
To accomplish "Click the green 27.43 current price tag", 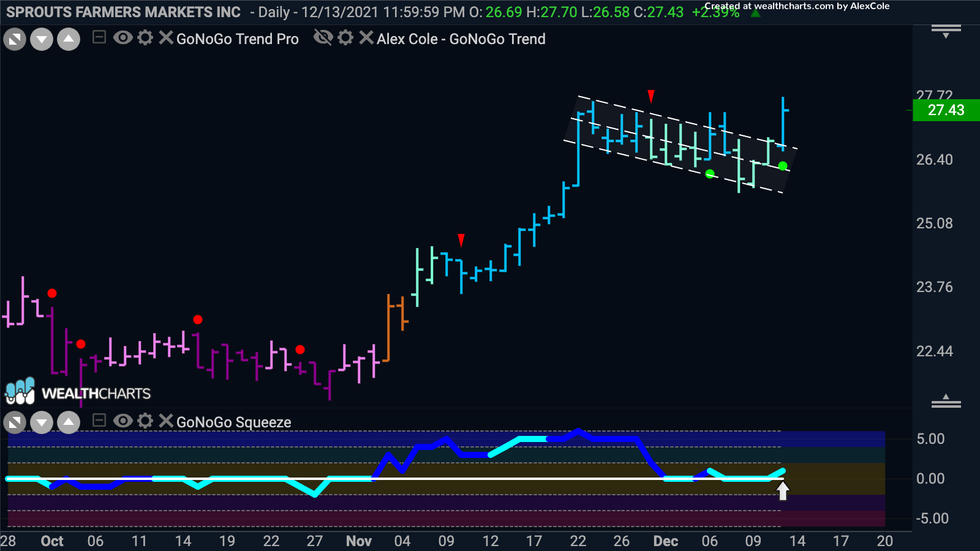I will pos(946,110).
